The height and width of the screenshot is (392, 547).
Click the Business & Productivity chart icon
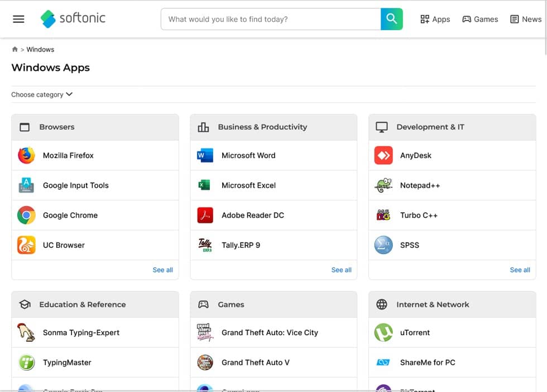(203, 127)
